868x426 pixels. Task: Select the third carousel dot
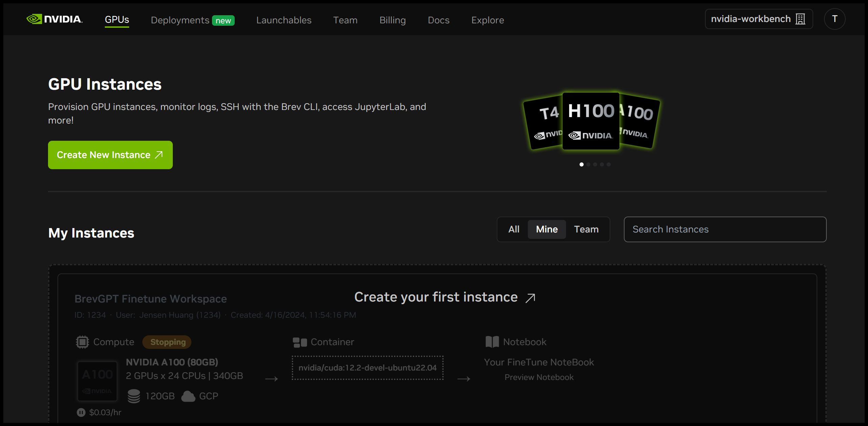(x=595, y=164)
